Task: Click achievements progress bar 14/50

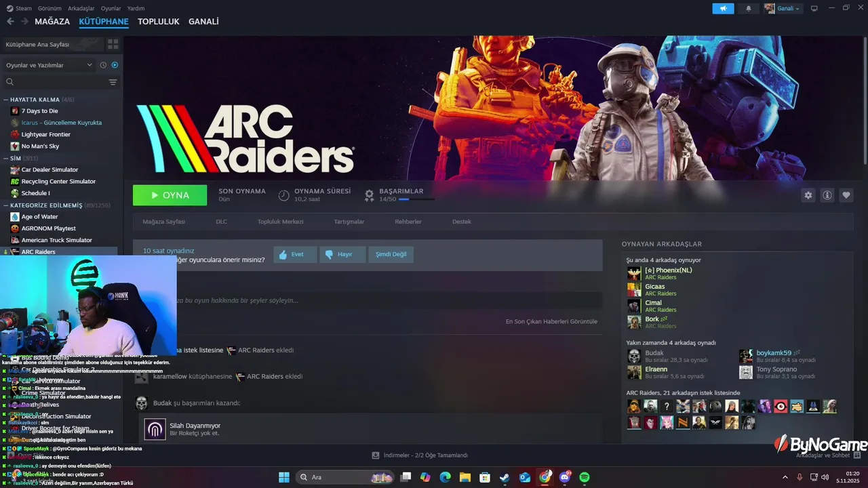Action: 416,199
